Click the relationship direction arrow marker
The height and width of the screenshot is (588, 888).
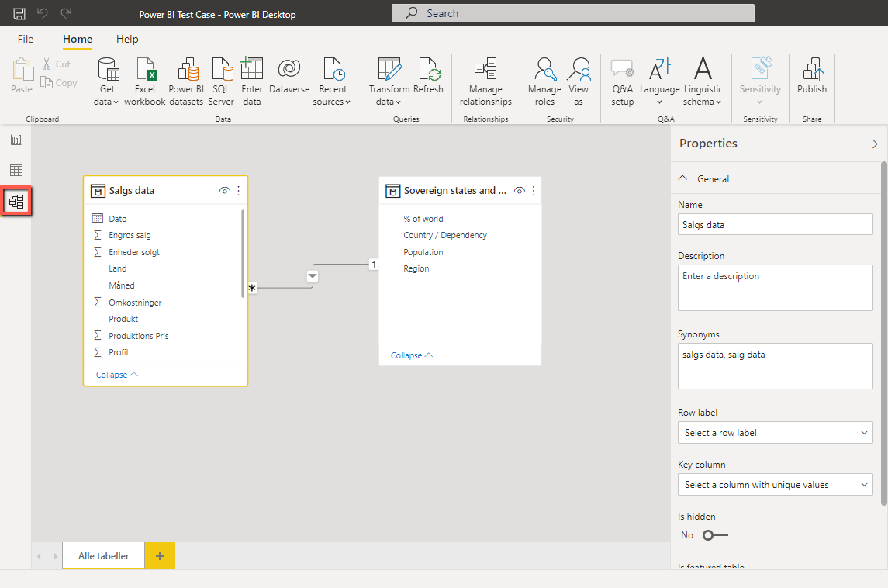[x=313, y=276]
